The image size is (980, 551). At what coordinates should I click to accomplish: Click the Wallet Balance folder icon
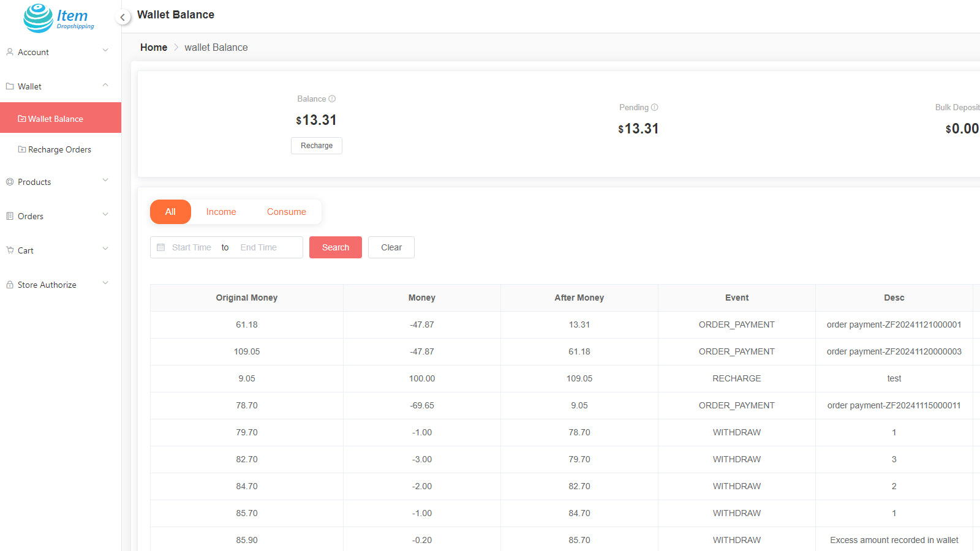point(22,119)
